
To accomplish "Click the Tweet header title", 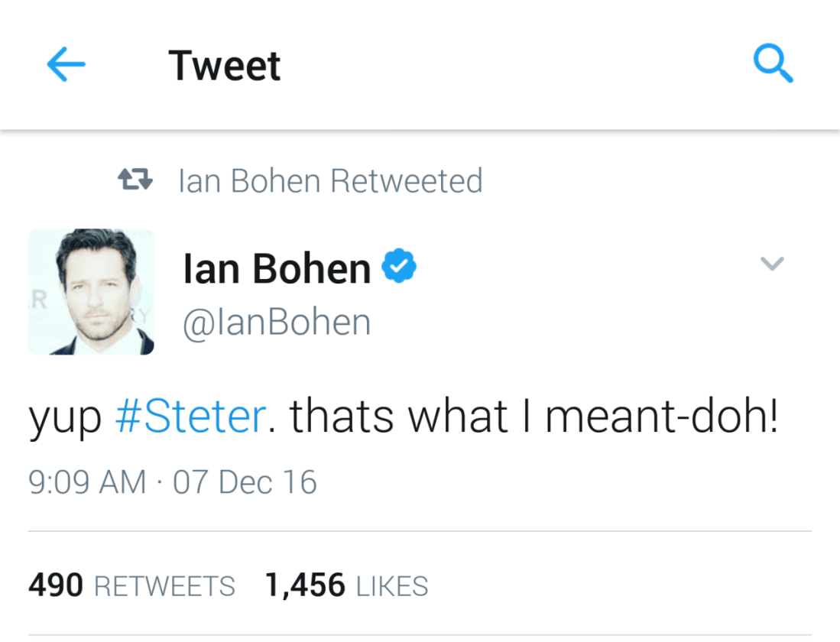I will click(x=224, y=66).
